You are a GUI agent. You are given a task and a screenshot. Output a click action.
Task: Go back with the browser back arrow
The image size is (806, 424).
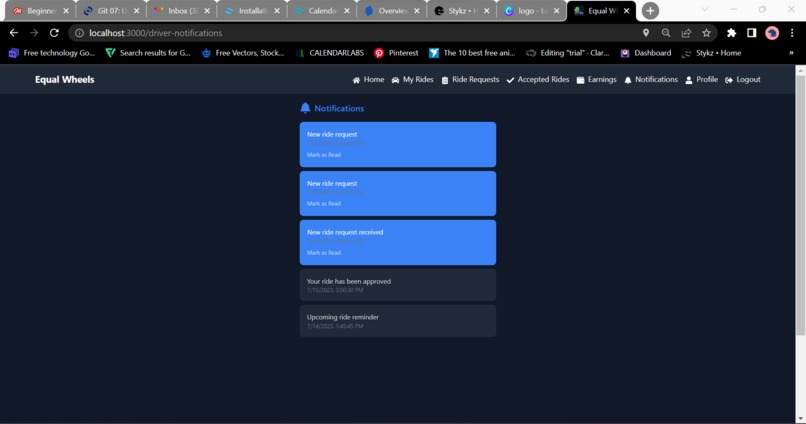tap(14, 33)
